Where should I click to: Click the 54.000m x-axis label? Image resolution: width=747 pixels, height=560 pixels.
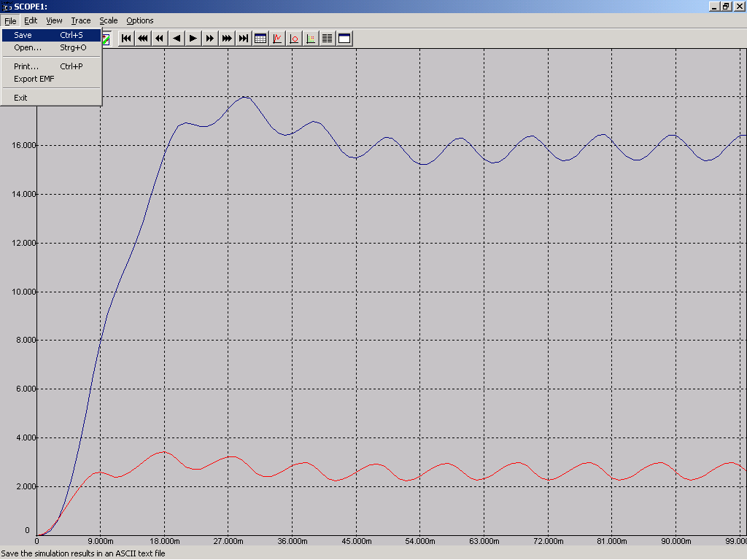point(420,542)
